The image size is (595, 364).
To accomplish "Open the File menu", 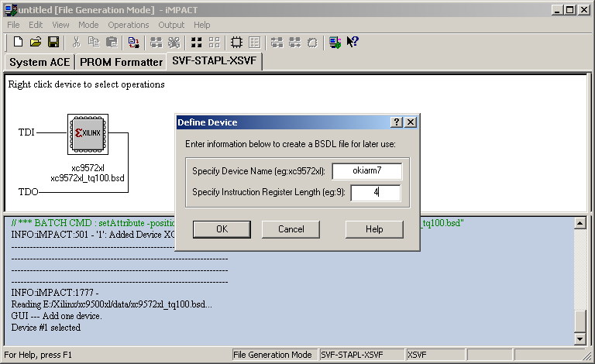I will 13,25.
